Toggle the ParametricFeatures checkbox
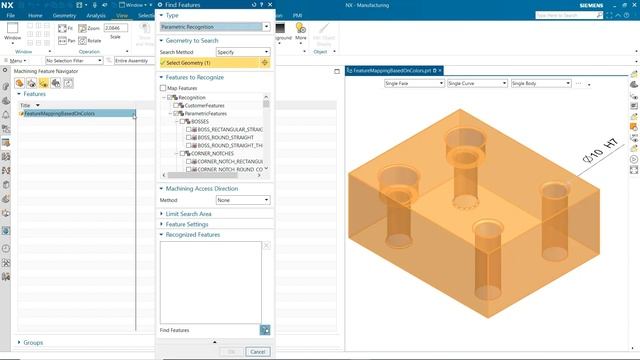The width and height of the screenshot is (640, 360). coord(176,113)
